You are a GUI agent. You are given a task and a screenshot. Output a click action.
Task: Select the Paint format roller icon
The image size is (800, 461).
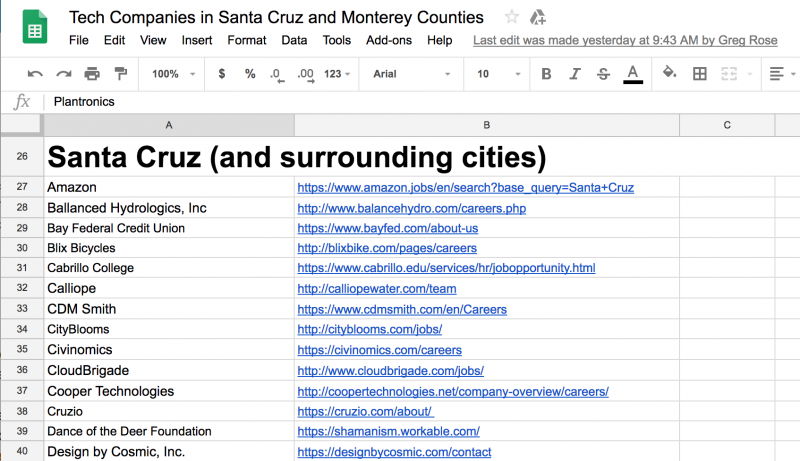[121, 74]
